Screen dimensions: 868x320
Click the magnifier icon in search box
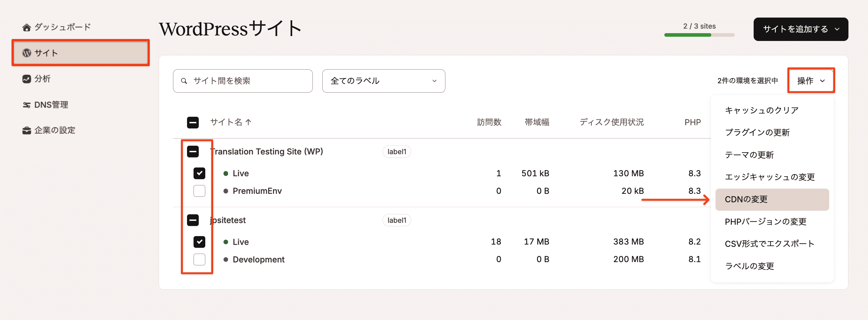(x=184, y=81)
